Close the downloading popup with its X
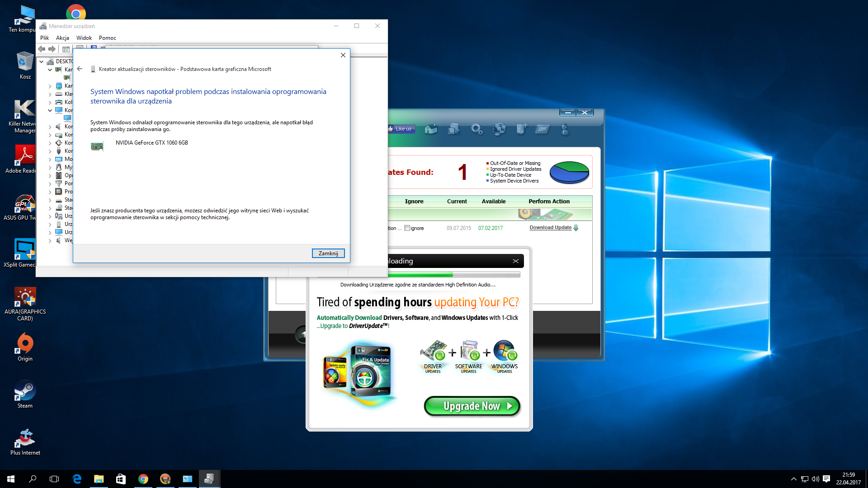The width and height of the screenshot is (868, 488). [515, 261]
